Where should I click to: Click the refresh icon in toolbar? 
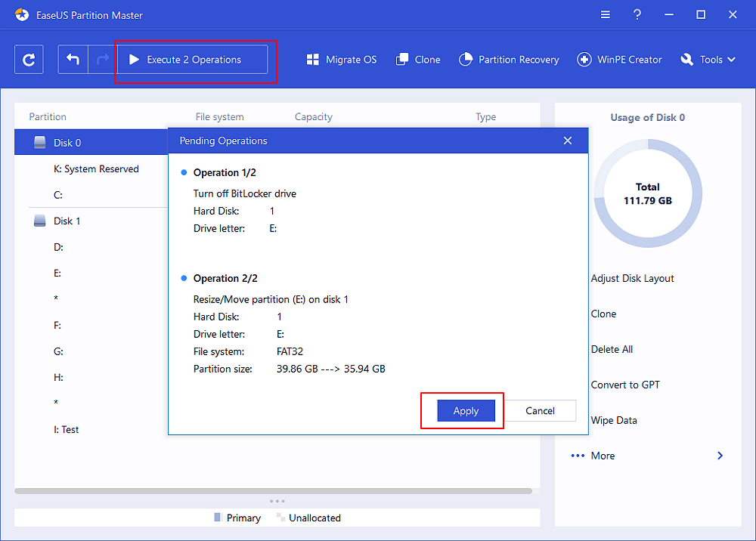pos(29,60)
